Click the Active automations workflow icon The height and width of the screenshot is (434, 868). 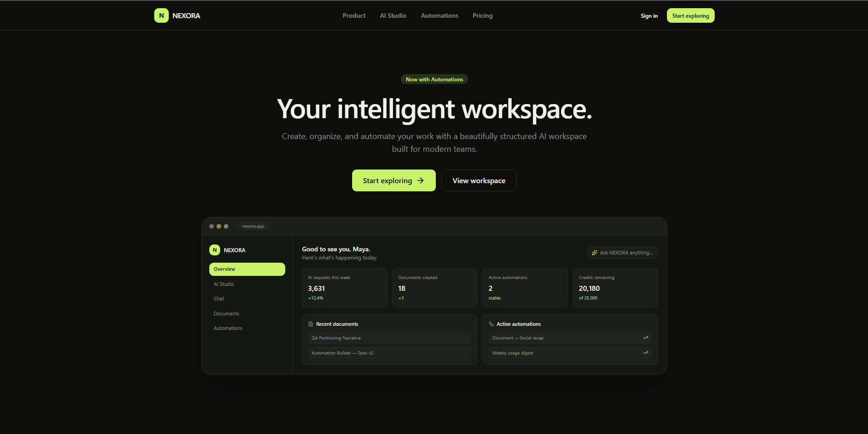491,324
